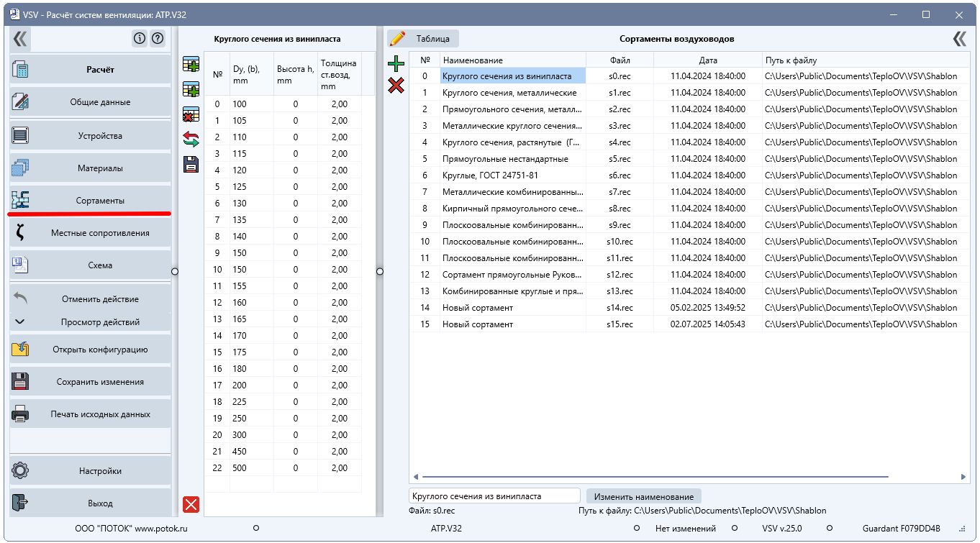Collapse the sidebar with left double chevron
The image size is (980, 543).
click(20, 39)
